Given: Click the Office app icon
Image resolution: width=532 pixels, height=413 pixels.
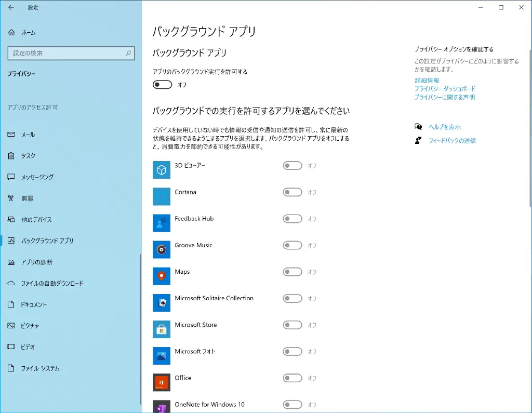Looking at the screenshot, I should point(162,382).
